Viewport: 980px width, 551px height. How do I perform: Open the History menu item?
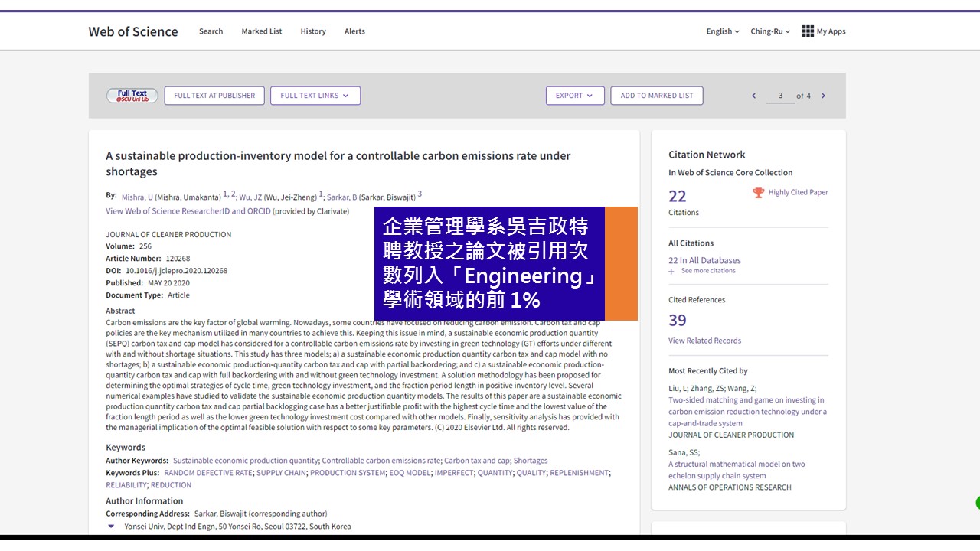[x=313, y=31]
